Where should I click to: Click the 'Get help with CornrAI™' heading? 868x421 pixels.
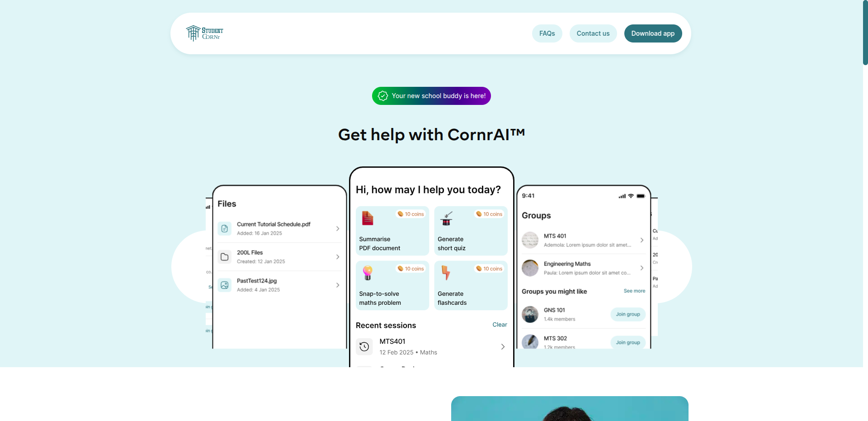point(431,134)
